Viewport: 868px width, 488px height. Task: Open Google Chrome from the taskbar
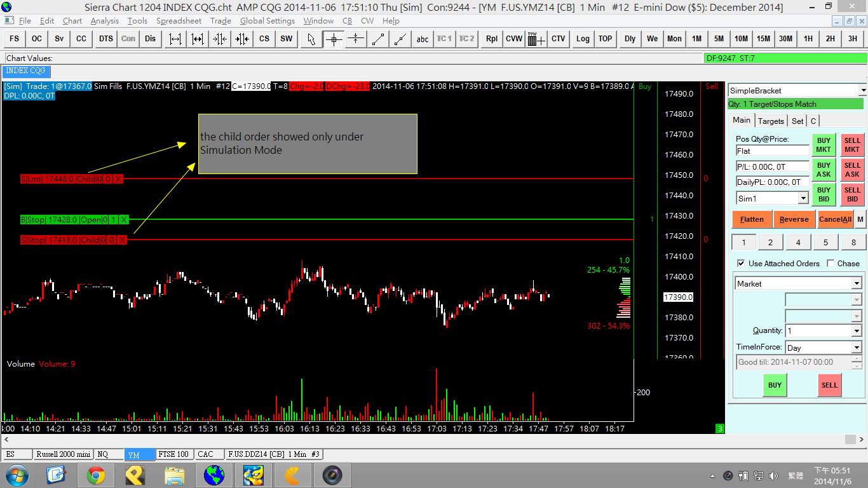tap(96, 475)
